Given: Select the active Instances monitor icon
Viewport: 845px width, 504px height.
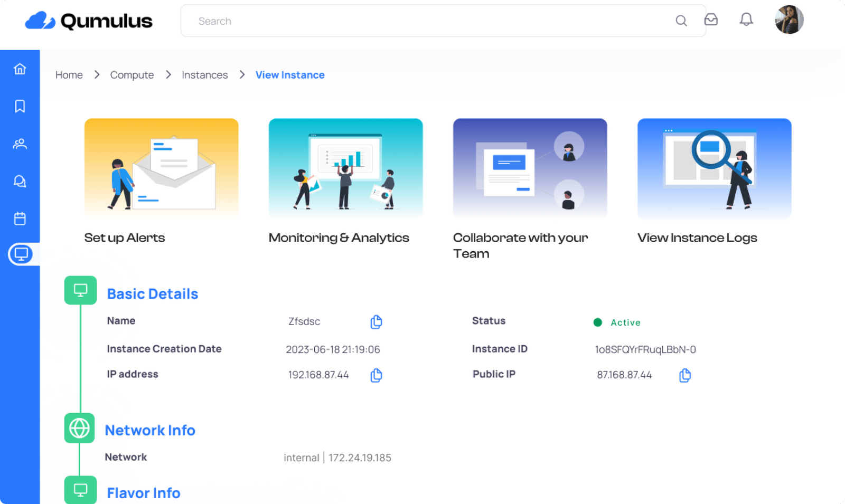Looking at the screenshot, I should click(21, 254).
